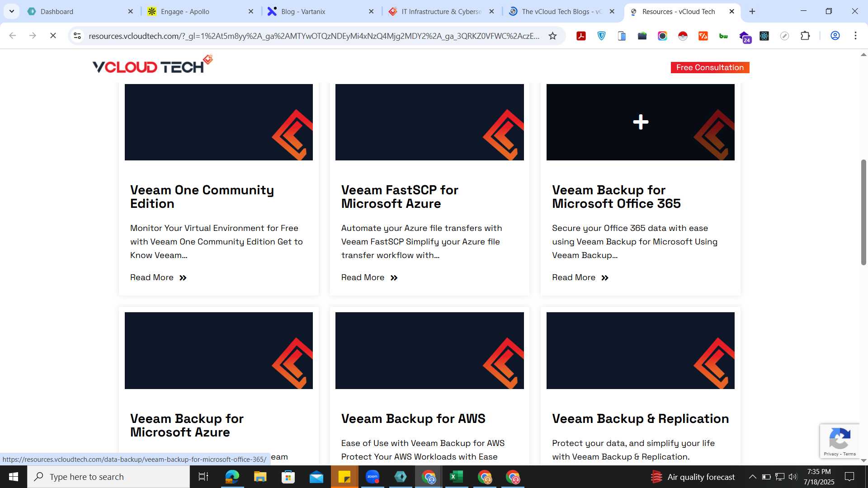868x488 pixels.
Task: Open a new browser tab
Action: [x=752, y=11]
